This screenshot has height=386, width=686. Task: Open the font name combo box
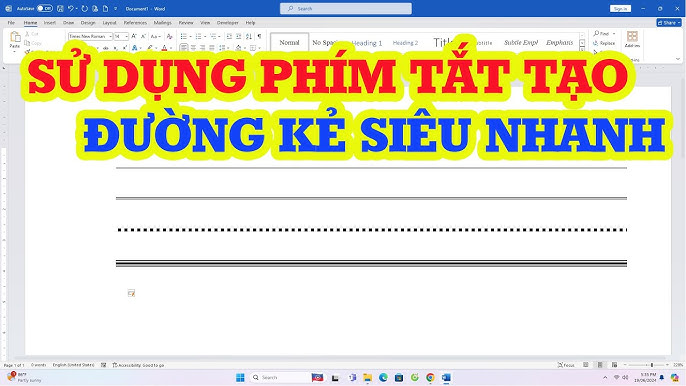click(91, 36)
